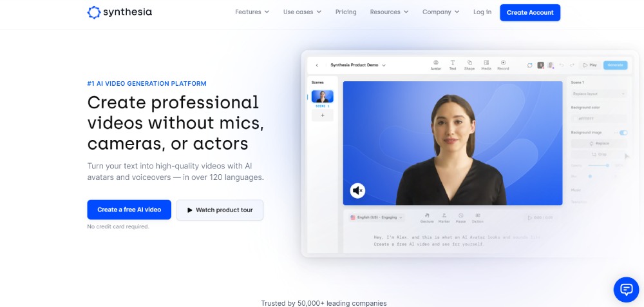Expand the Use cases dropdown menu
This screenshot has width=644, height=307.
click(302, 12)
